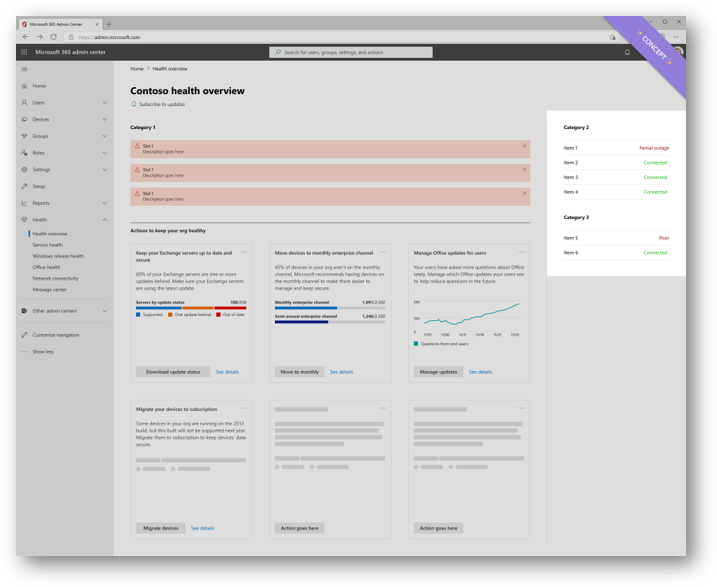
Task: Collapse navigation with hamburger menu icon
Action: (24, 69)
